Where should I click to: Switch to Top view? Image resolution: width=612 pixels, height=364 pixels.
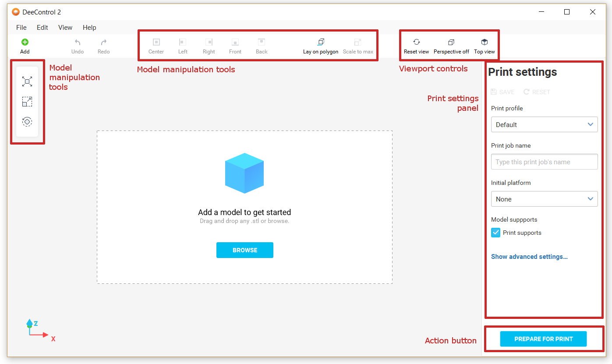[x=484, y=42]
